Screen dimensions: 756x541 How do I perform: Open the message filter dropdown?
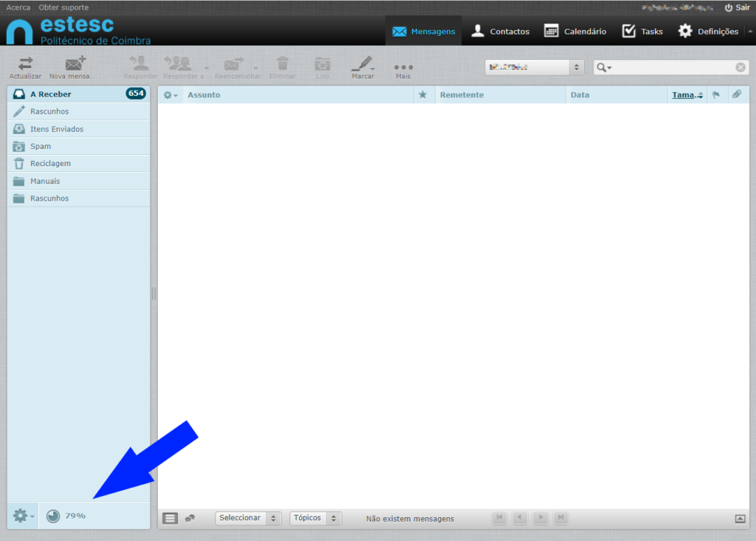[x=535, y=67]
